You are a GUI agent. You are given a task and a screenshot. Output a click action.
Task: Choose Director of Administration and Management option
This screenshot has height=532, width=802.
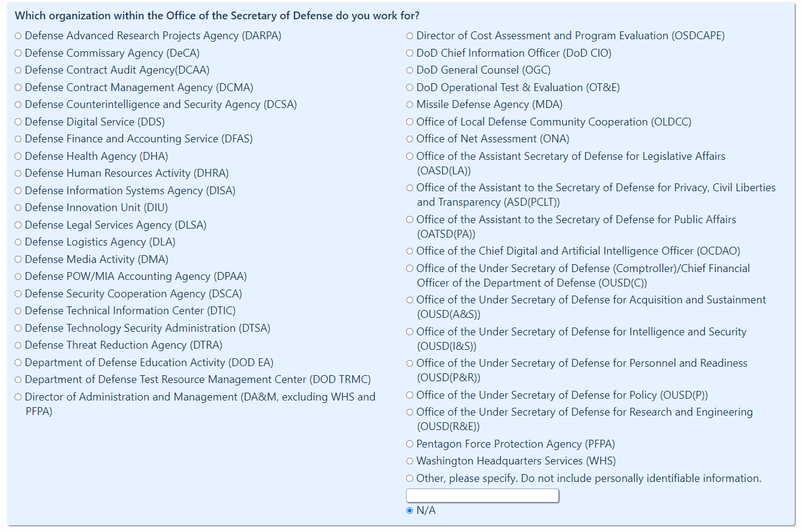click(x=18, y=397)
